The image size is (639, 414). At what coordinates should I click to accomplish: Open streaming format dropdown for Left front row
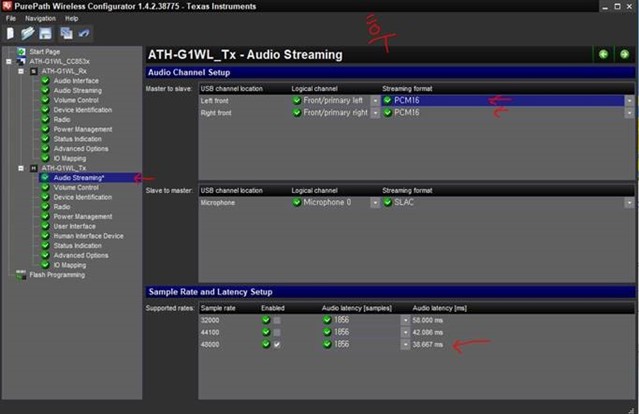pos(630,101)
